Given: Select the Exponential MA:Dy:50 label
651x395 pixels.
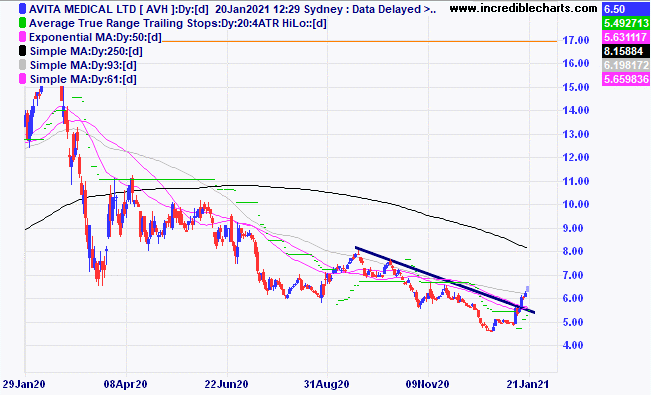Looking at the screenshot, I should coord(95,37).
